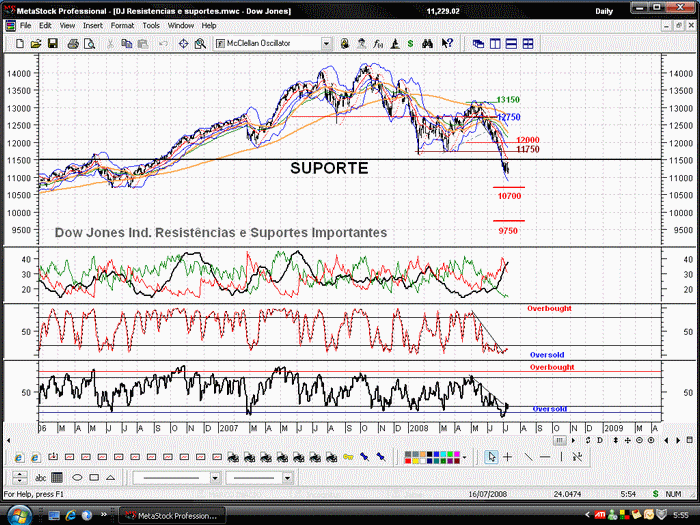Image resolution: width=700 pixels, height=525 pixels.
Task: Click the chart horizontal scrollbar thumb
Action: click(x=559, y=440)
